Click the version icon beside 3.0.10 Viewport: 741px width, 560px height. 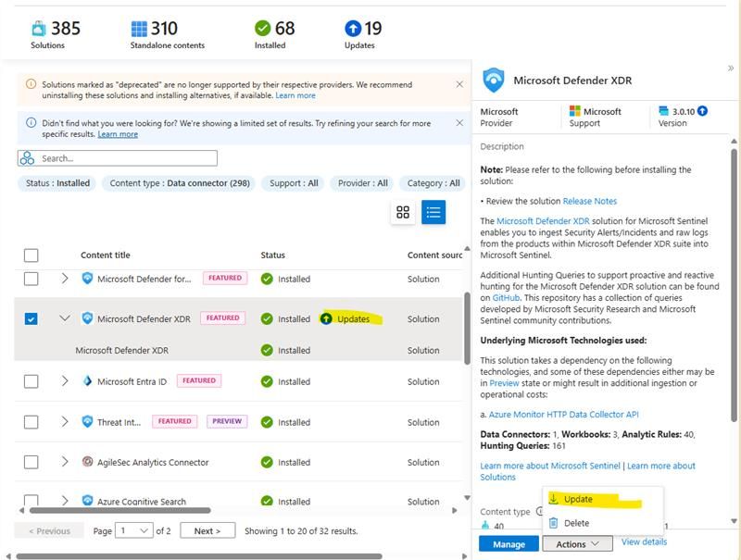click(664, 111)
